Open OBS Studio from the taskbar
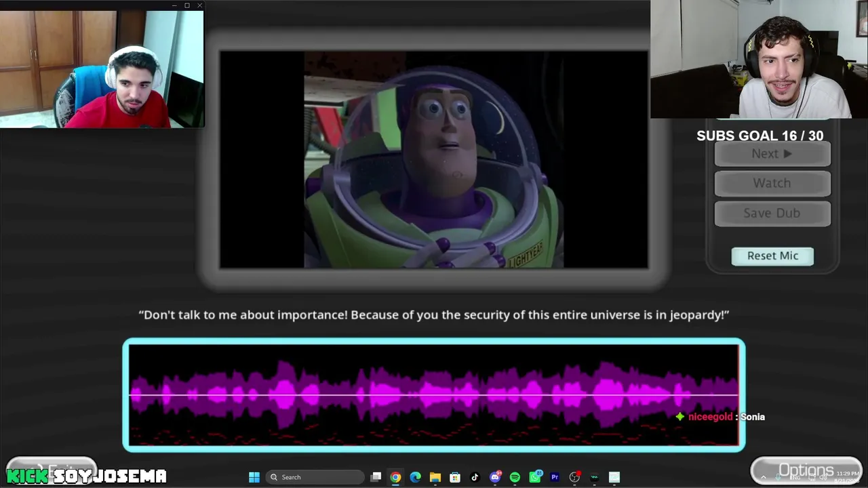 574,477
